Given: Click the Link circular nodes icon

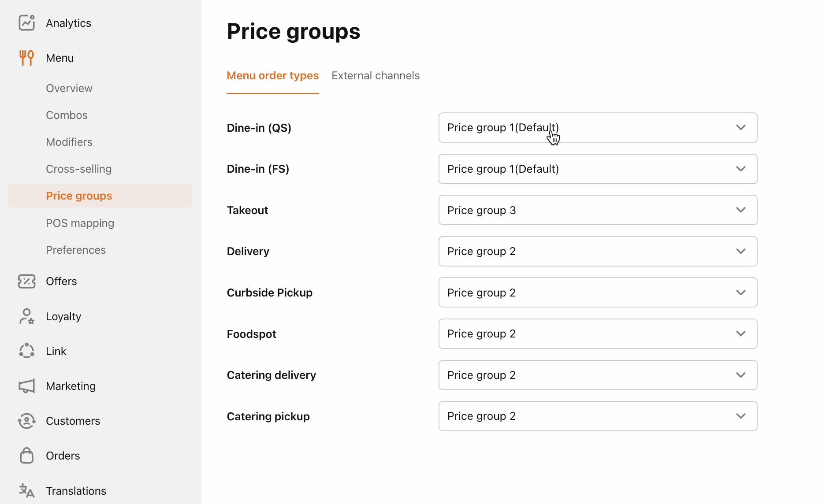Looking at the screenshot, I should pos(26,351).
